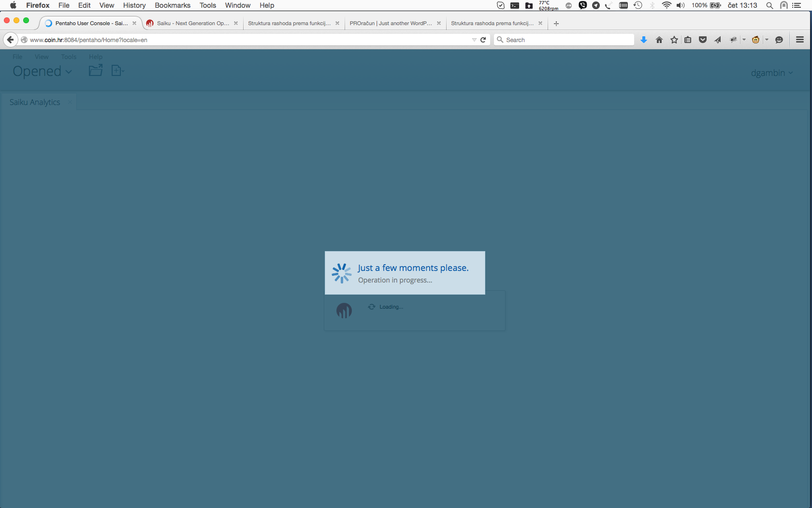Click the volume icon in menu bar
This screenshot has width=812, height=508.
(x=681, y=5)
